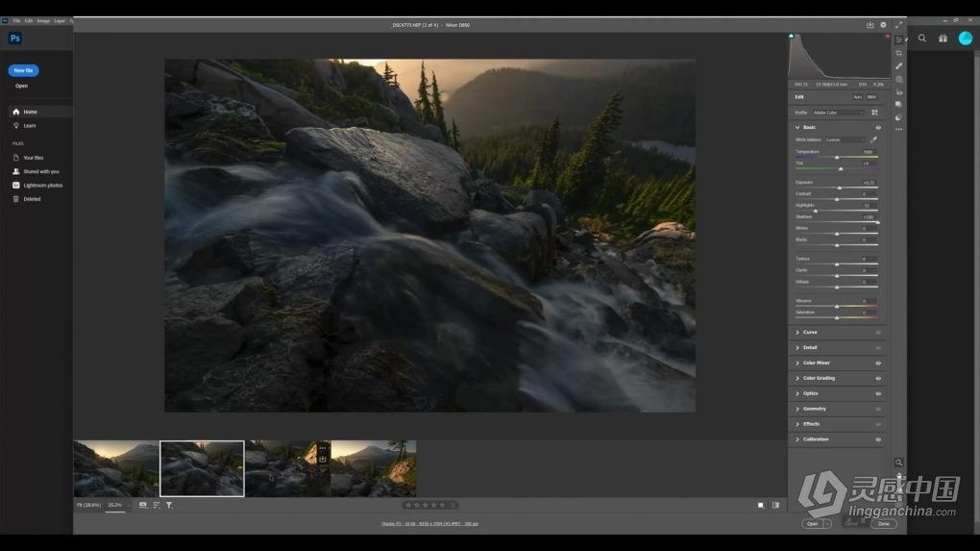Pick the White Balance eyedropper tool
Screen dimensions: 980x551
pyautogui.click(x=873, y=139)
